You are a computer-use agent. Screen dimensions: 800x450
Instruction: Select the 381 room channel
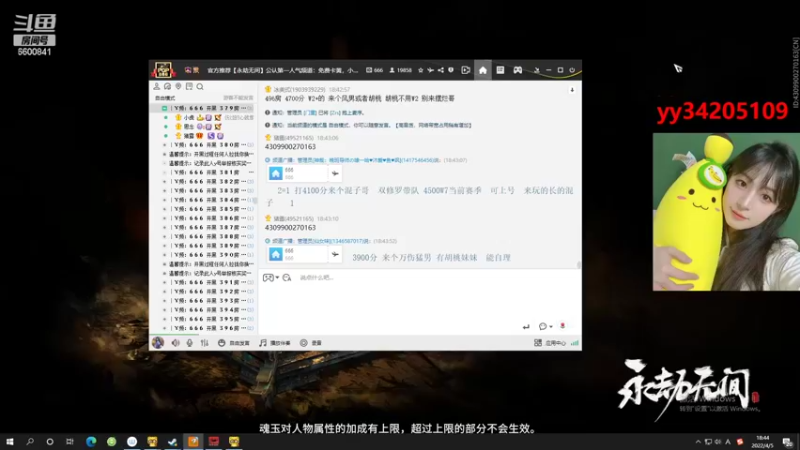click(207, 172)
